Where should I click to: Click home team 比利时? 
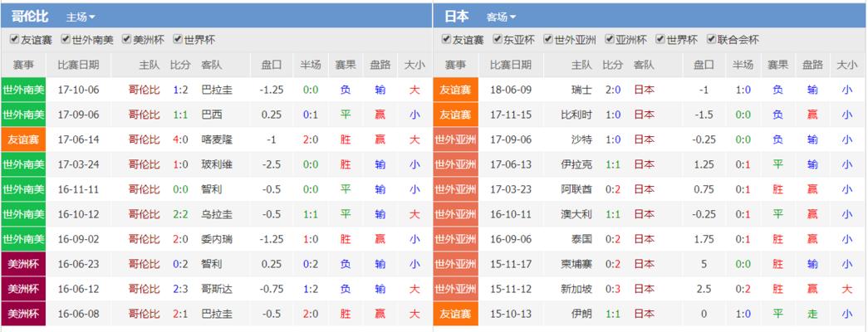pos(576,115)
